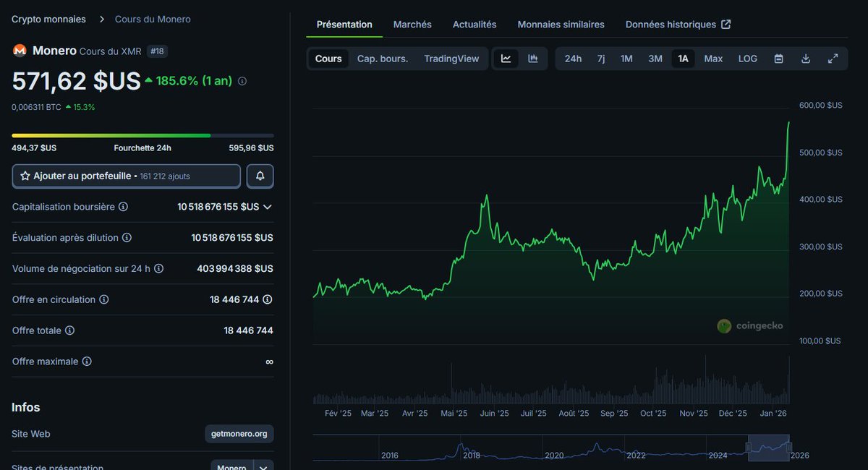Info icon beside Évaluation après dilution
The height and width of the screenshot is (470, 868).
click(127, 238)
